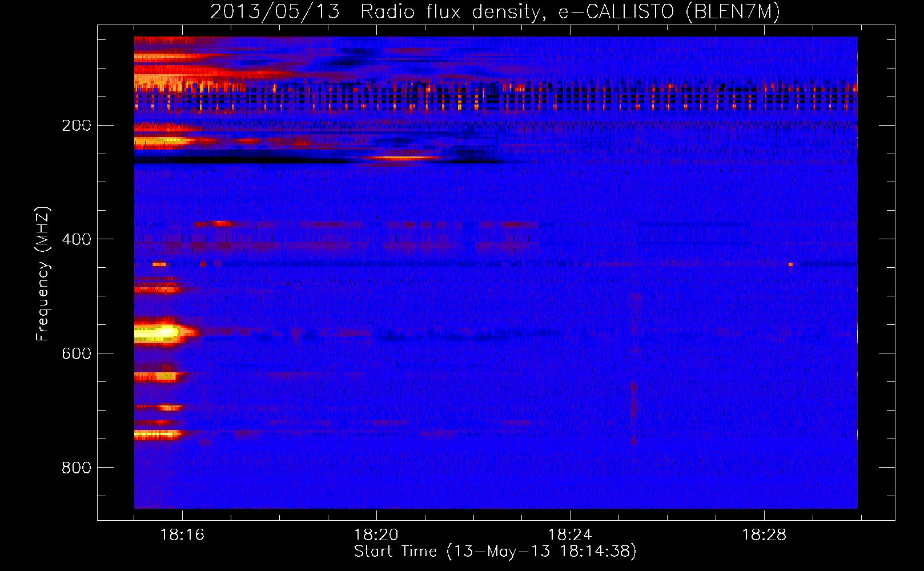Click the "400" frequency tick label
This screenshot has width=924, height=571.
coord(76,239)
